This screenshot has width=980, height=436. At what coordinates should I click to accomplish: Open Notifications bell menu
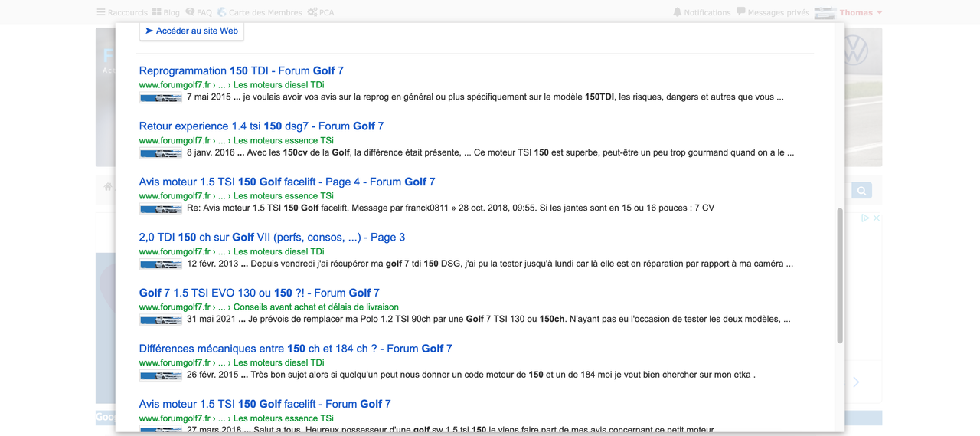point(701,12)
